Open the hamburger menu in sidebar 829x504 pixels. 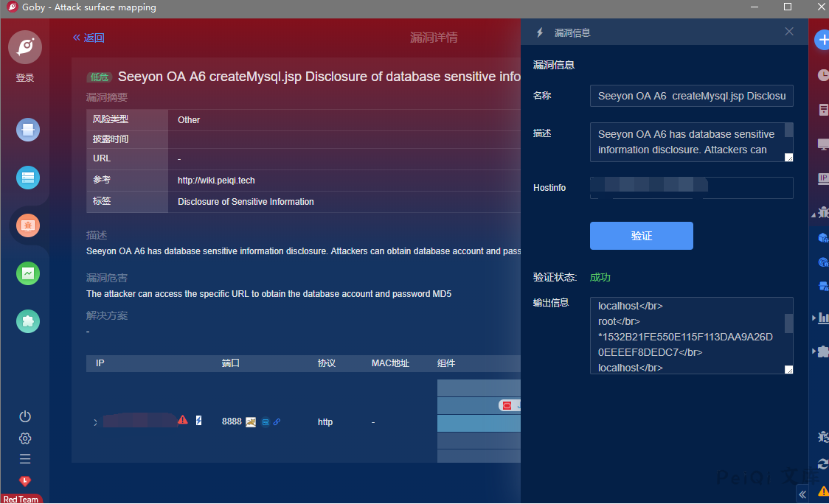tap(25, 459)
